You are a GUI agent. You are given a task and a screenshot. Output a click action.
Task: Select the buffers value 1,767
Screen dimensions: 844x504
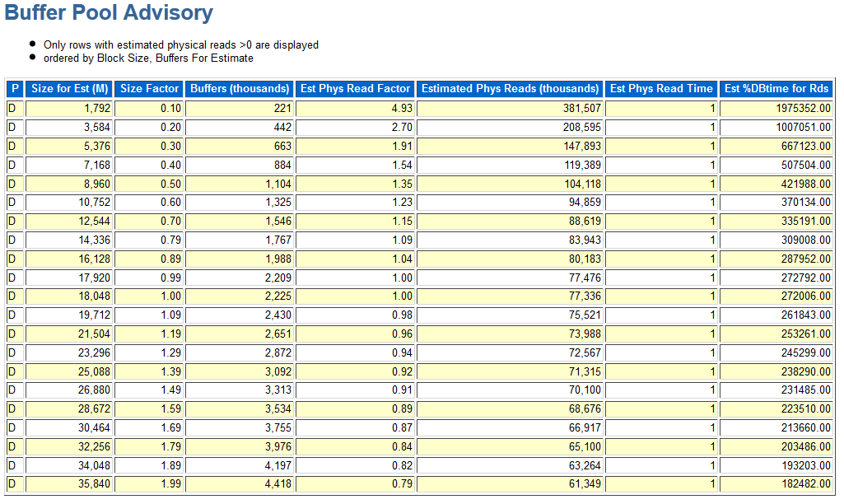(240, 240)
